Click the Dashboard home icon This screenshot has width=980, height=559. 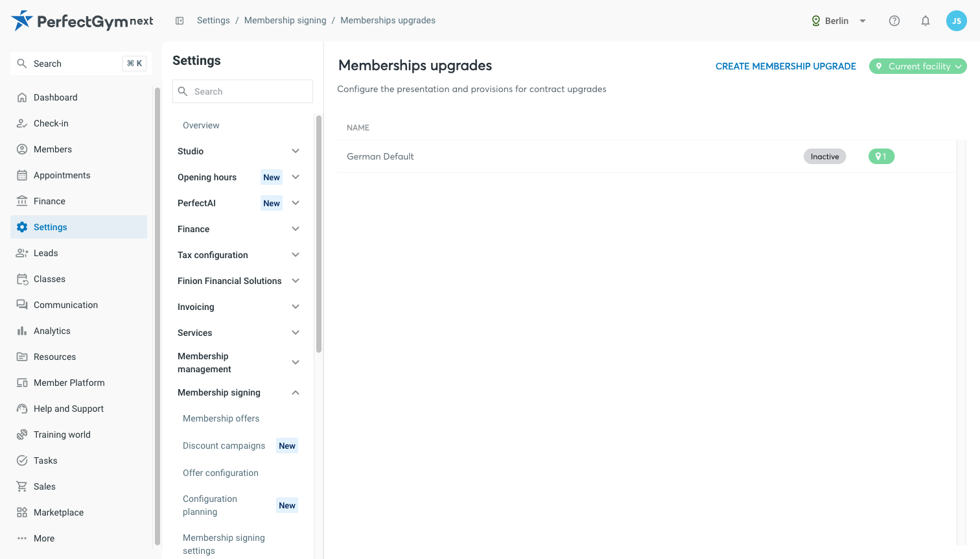[x=22, y=97]
